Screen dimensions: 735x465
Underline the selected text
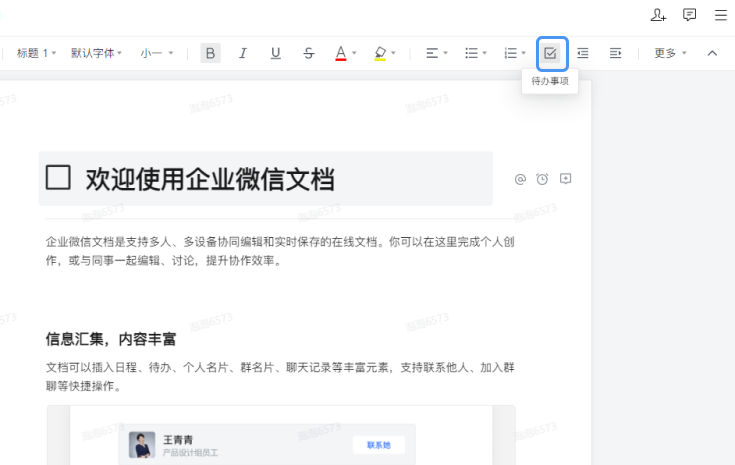[276, 53]
